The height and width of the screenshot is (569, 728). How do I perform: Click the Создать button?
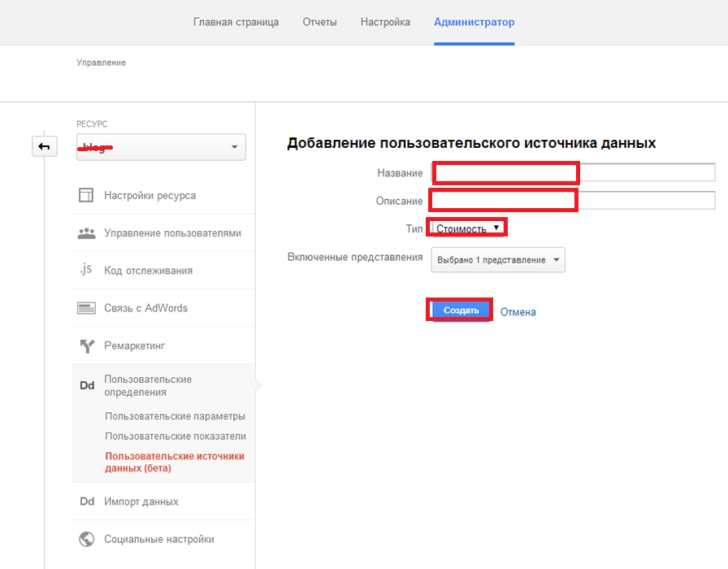pyautogui.click(x=461, y=311)
